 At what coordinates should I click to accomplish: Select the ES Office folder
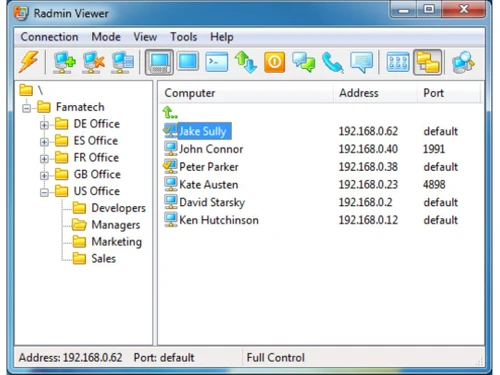click(86, 141)
